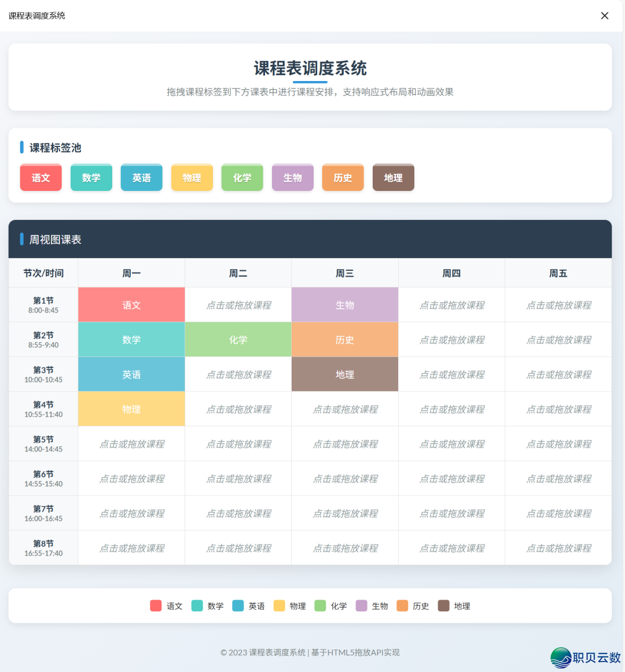Click the 历史 cell on Wednesday period 2

tap(345, 339)
